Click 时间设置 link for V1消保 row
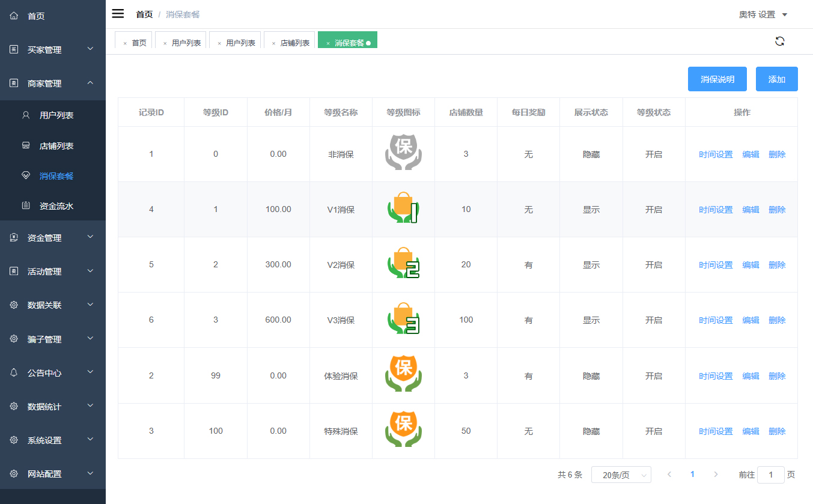 tap(715, 210)
